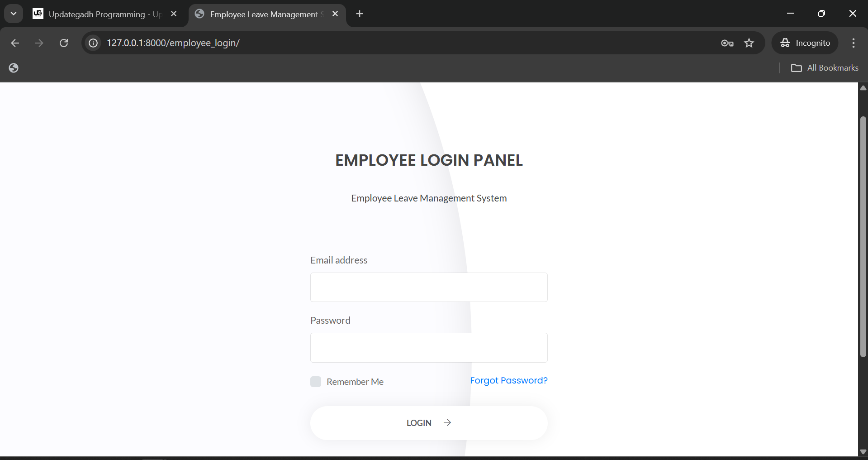This screenshot has width=868, height=460.
Task: Click the site information icon in address bar
Action: pos(93,43)
